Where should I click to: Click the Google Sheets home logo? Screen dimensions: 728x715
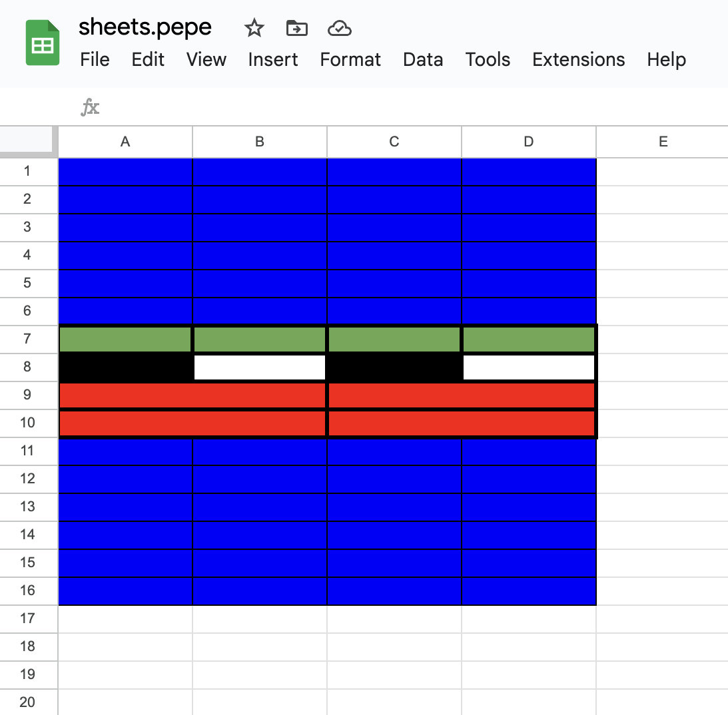(42, 43)
